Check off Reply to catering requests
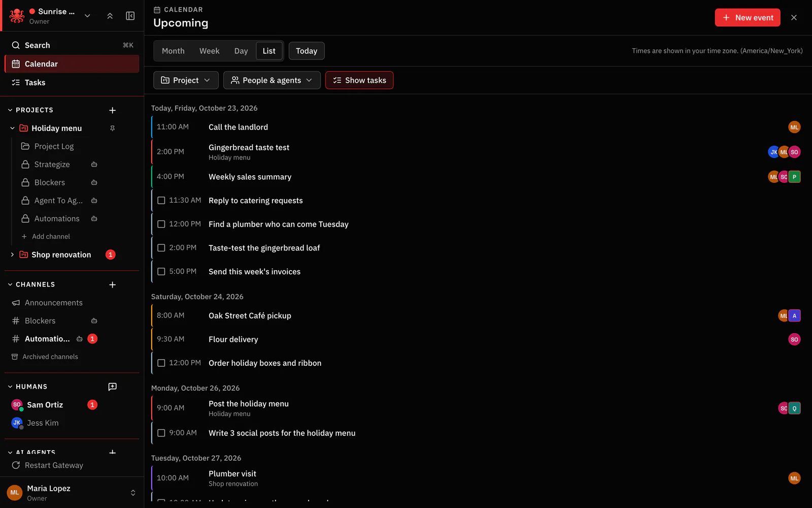The width and height of the screenshot is (812, 508). (161, 201)
